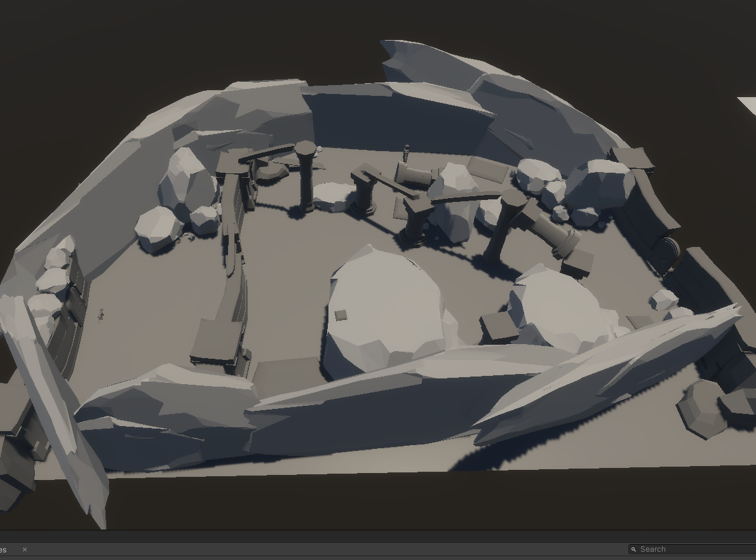Select the partially visible tab ending in 'es'
The width and height of the screenshot is (756, 560).
tap(3, 549)
